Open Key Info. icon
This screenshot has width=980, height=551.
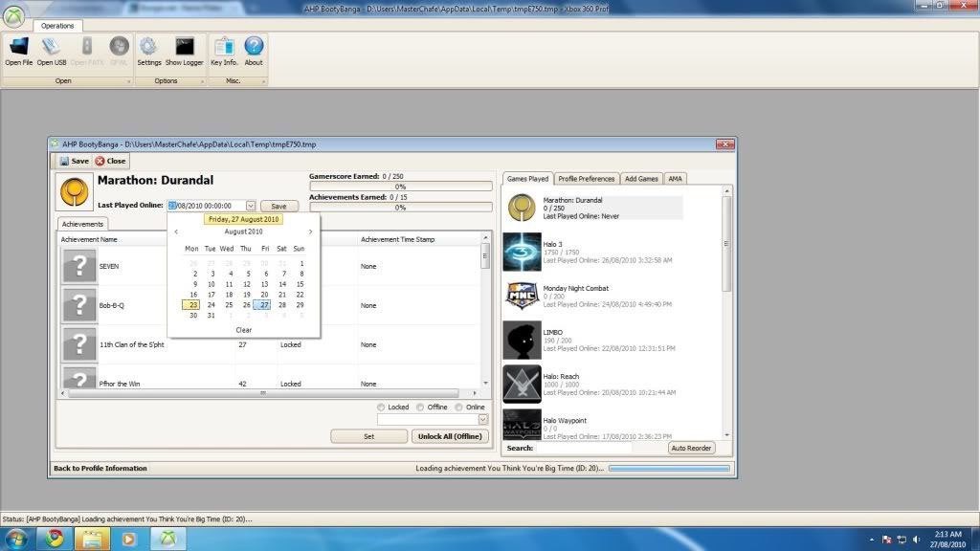tap(224, 47)
